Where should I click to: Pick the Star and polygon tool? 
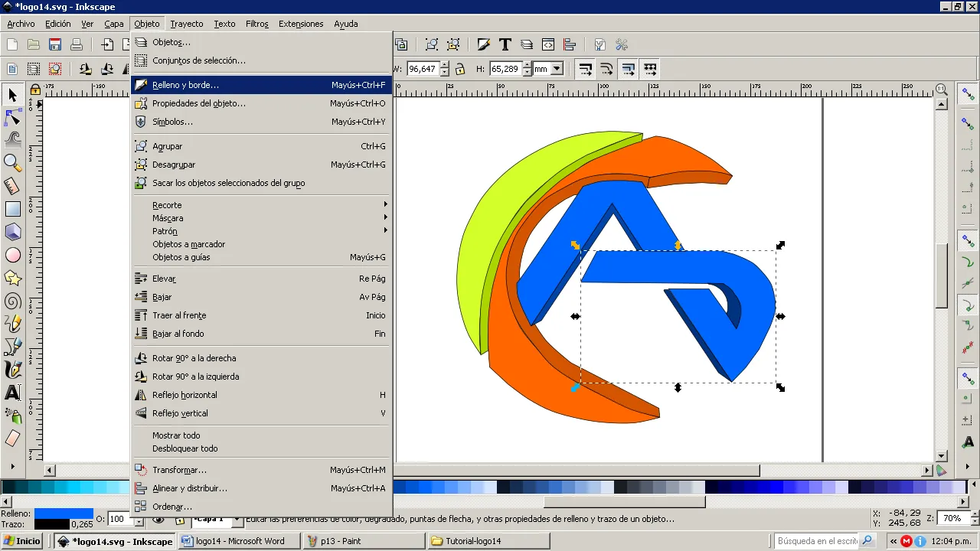click(13, 278)
